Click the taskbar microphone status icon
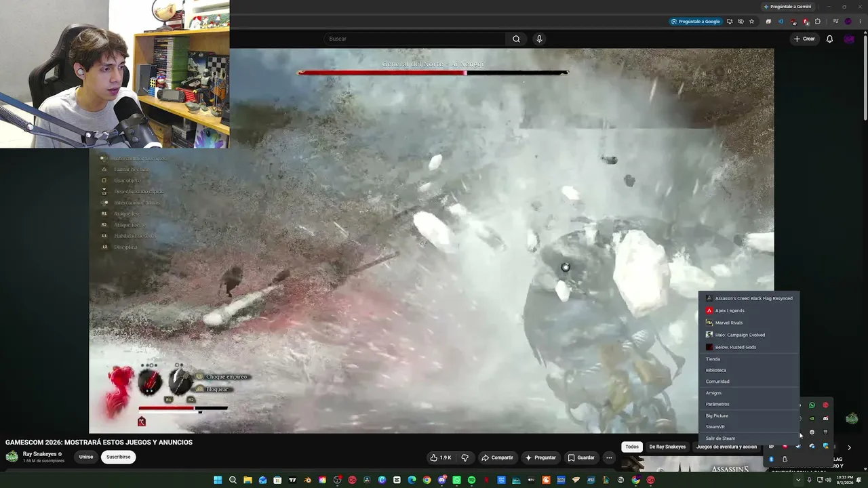The image size is (868, 488). point(809,480)
